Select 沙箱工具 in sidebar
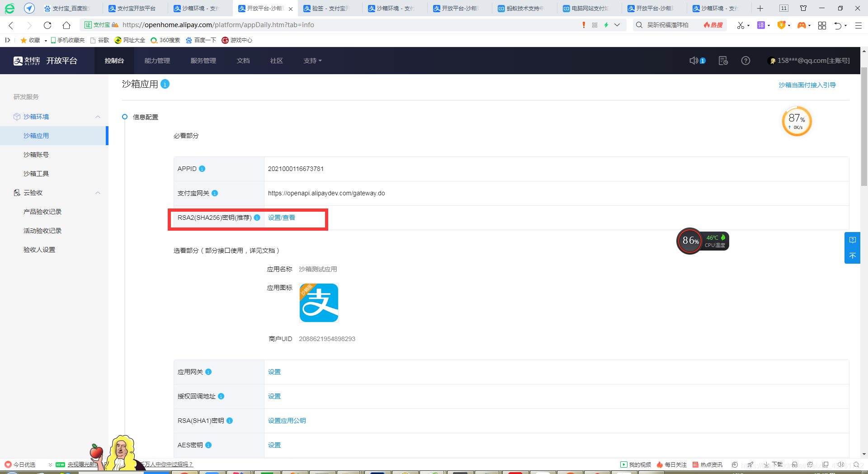Image resolution: width=868 pixels, height=474 pixels. pos(36,174)
